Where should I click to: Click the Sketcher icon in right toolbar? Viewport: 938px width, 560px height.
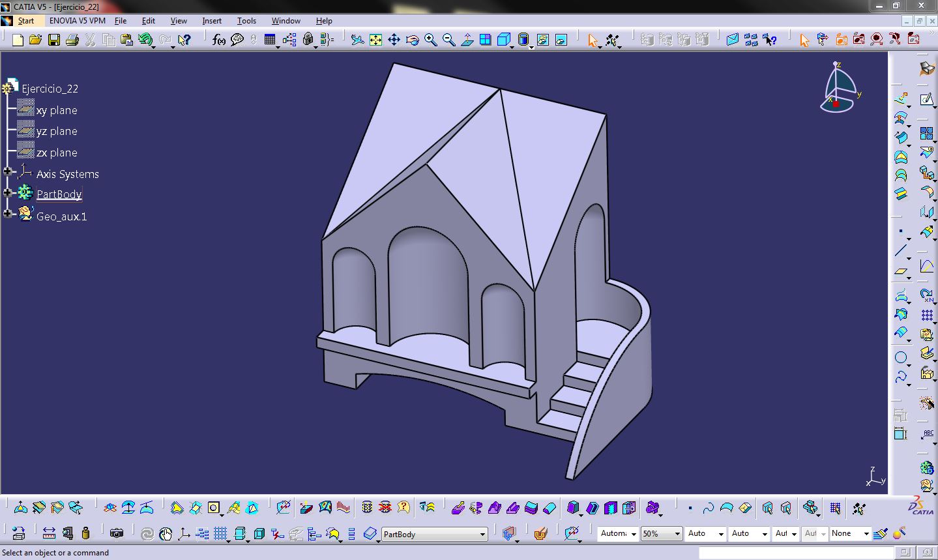coord(927,99)
